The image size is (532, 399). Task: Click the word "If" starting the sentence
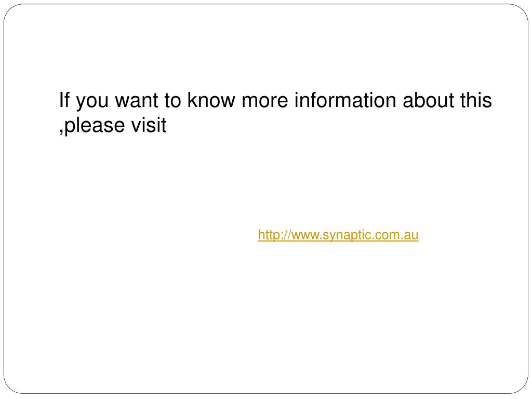64,100
